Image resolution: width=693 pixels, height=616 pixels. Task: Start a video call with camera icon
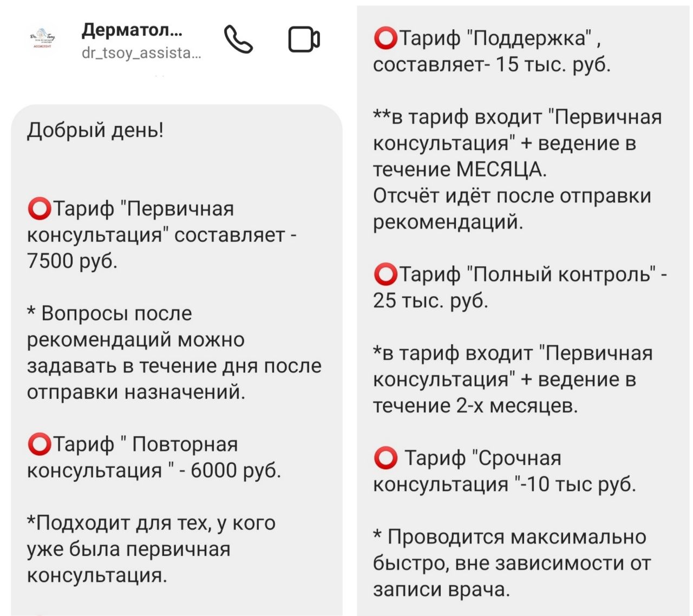[x=304, y=40]
